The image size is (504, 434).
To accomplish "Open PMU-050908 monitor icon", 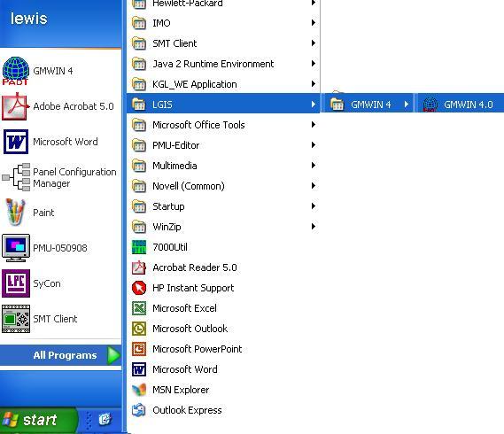I will click(16, 248).
